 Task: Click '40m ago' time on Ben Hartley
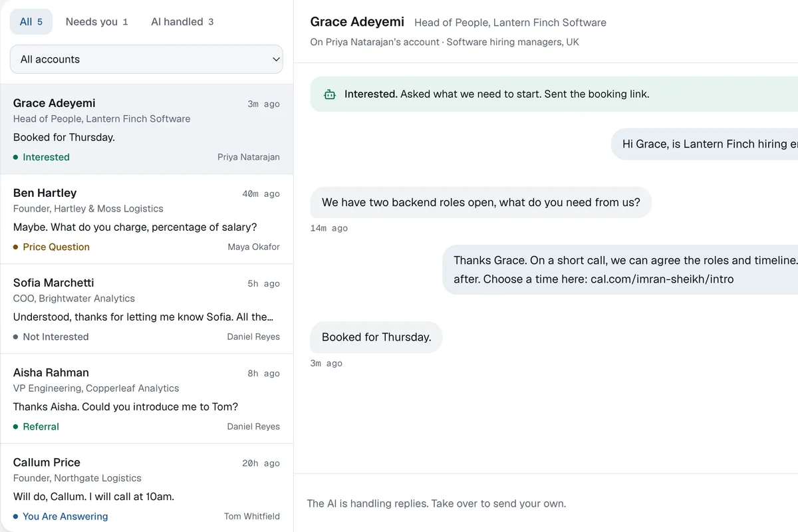pyautogui.click(x=261, y=194)
